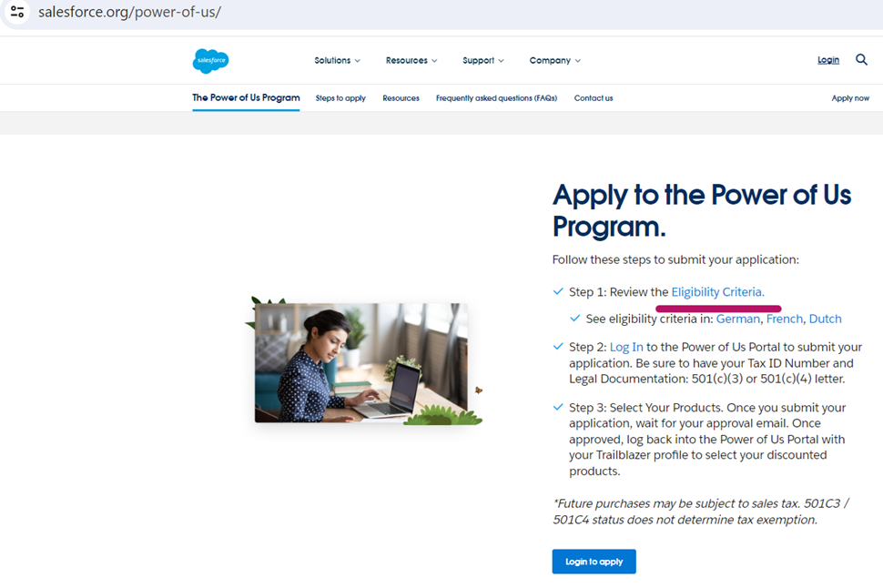The width and height of the screenshot is (883, 588).
Task: Go to Steps to apply tab
Action: 340,98
